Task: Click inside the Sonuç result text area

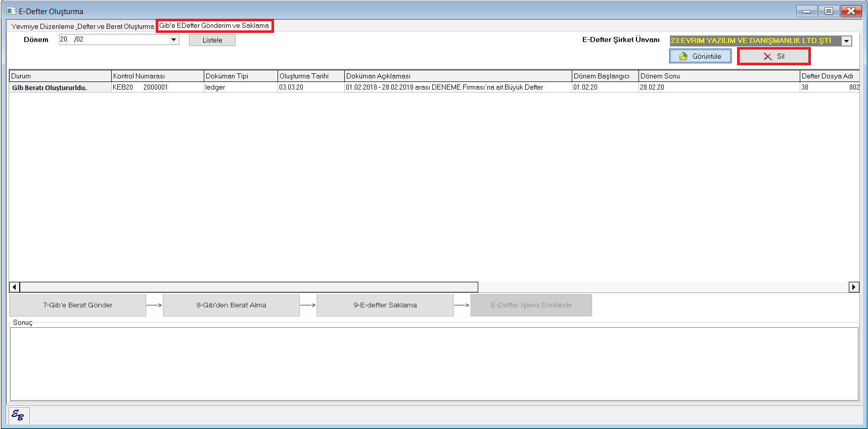Action: [434, 364]
